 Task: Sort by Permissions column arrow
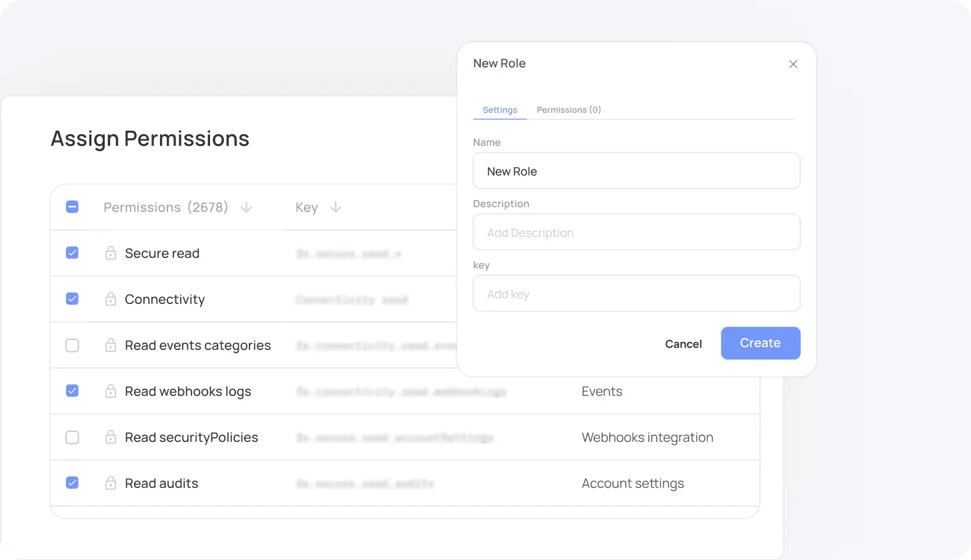[x=246, y=207]
